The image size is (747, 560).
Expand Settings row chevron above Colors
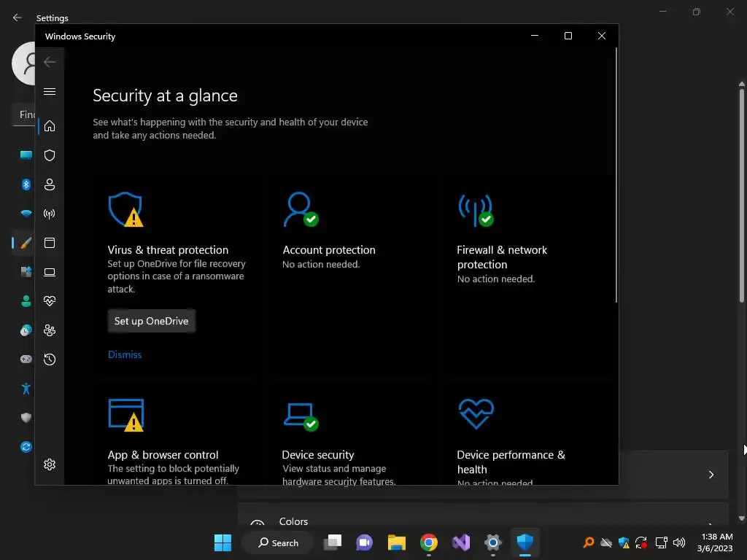tap(711, 474)
